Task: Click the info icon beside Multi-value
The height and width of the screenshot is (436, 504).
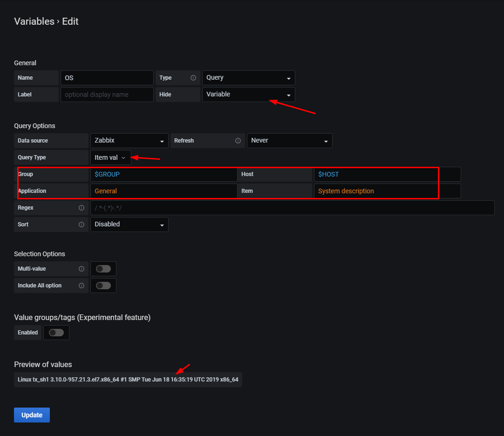Action: (82, 269)
